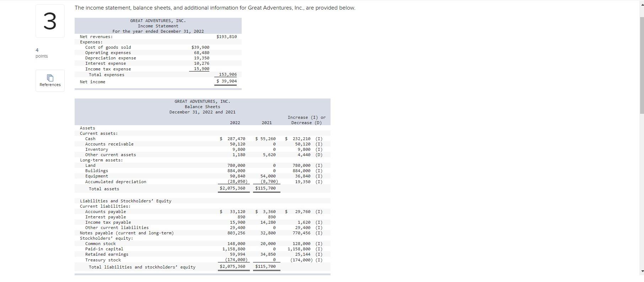Click Retained earnings 2021 value 34,850
Viewport: 644px width, 282px height.
[268, 254]
